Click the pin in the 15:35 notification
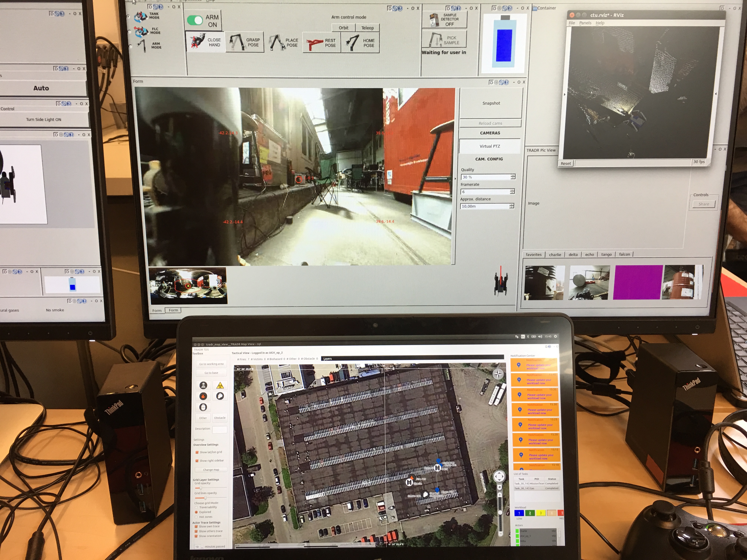 pyautogui.click(x=519, y=395)
